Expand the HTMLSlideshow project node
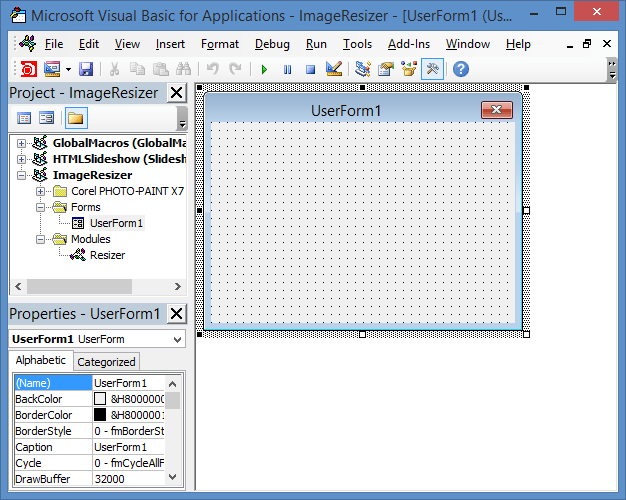The height and width of the screenshot is (500, 626). click(22, 159)
